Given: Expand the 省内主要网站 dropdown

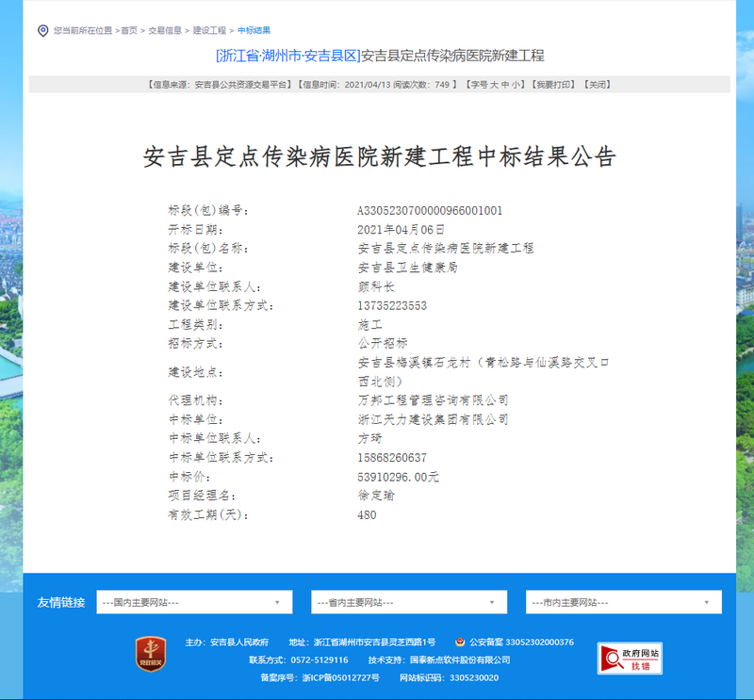Looking at the screenshot, I should click(x=408, y=602).
